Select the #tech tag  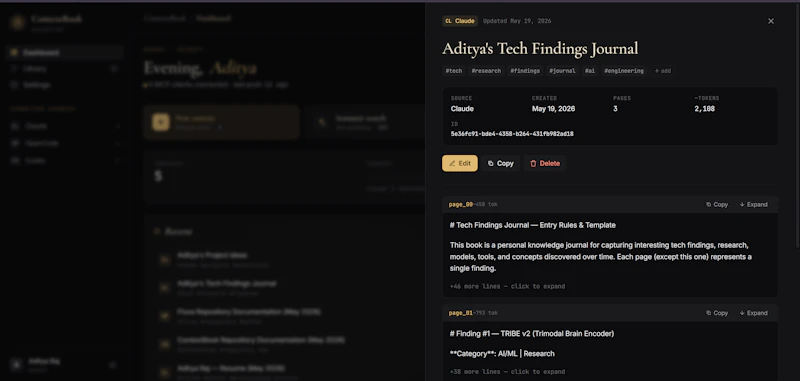click(454, 71)
